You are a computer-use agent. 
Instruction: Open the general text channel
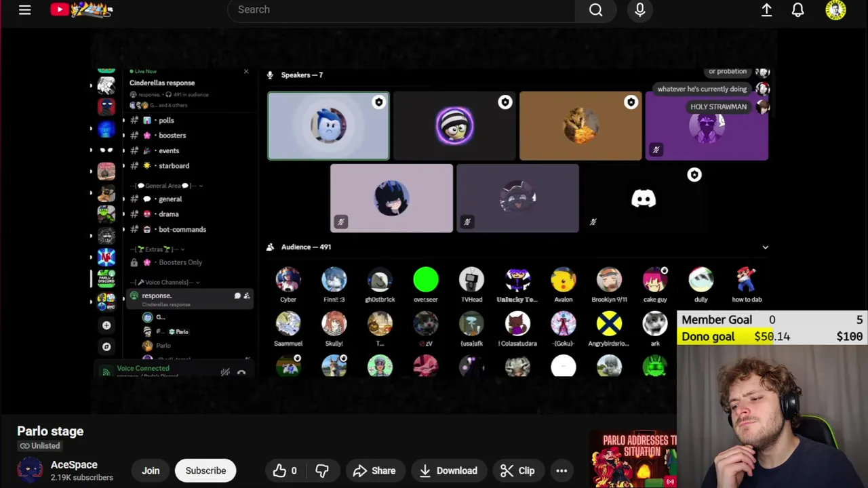[170, 199]
